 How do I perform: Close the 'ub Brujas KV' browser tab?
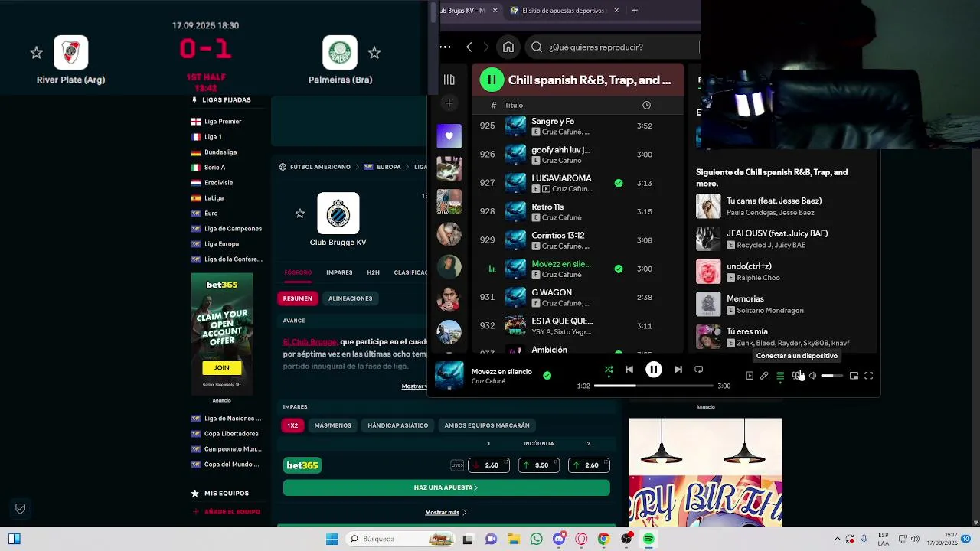coord(495,11)
